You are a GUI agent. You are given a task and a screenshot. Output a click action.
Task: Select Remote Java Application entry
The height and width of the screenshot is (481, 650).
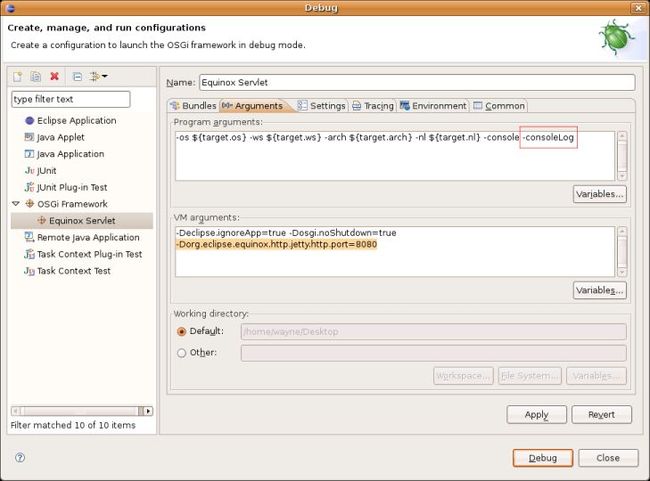tap(88, 237)
